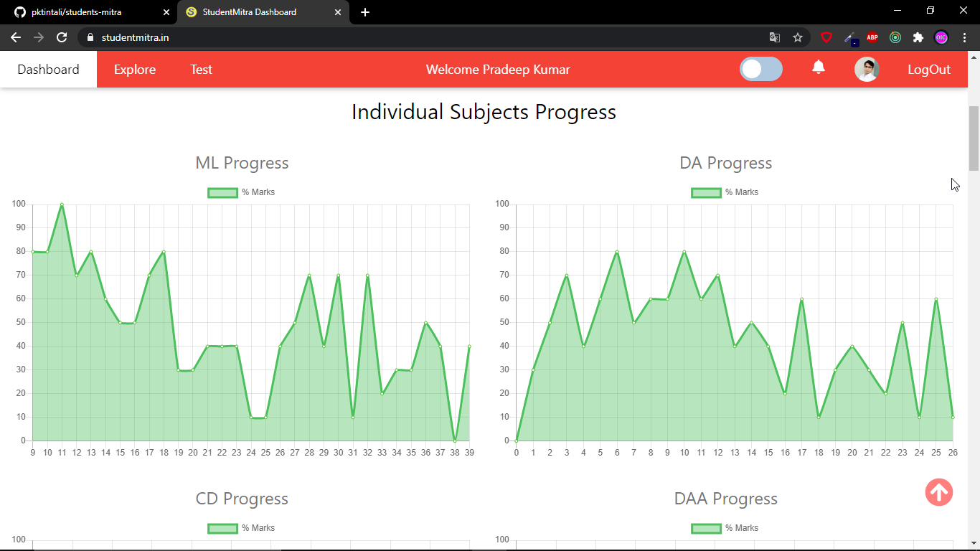Go back with browser back arrow
Viewport: 980px width, 551px height.
coord(16,37)
